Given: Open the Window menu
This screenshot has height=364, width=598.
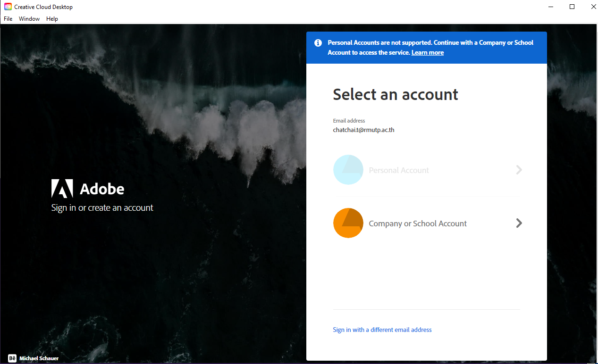Looking at the screenshot, I should 29,19.
